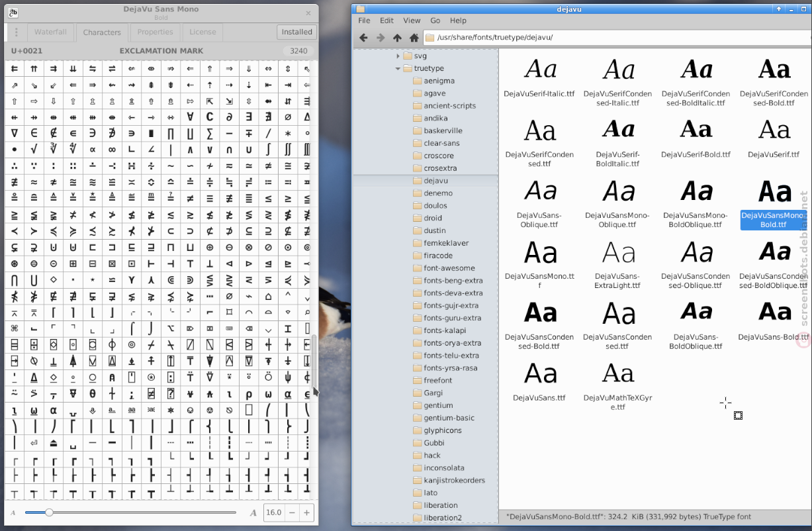This screenshot has height=531, width=812.
Task: Select DejaVuSans-ExtraLight.ttf font icon
Action: (618, 252)
